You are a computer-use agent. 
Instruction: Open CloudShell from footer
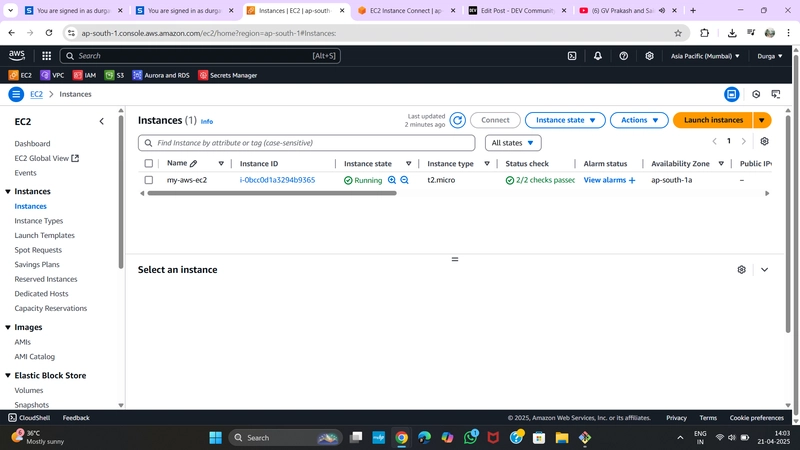point(29,418)
